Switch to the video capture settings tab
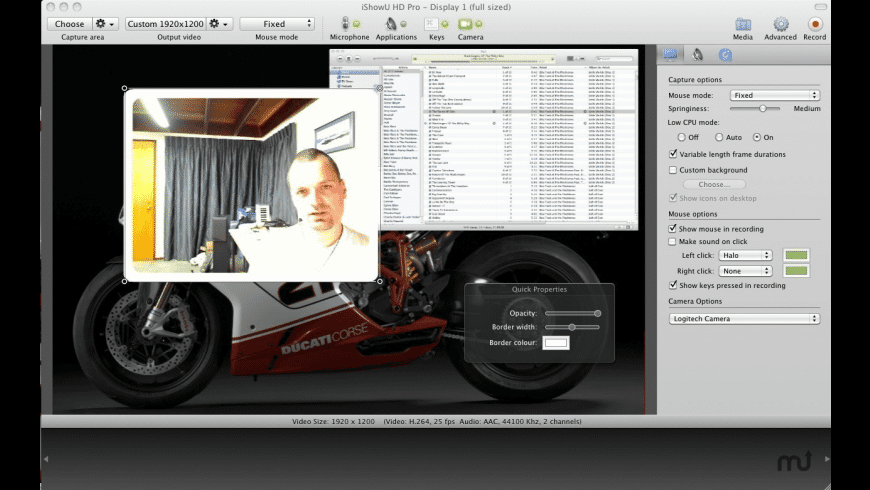The height and width of the screenshot is (490, 870). pos(670,55)
